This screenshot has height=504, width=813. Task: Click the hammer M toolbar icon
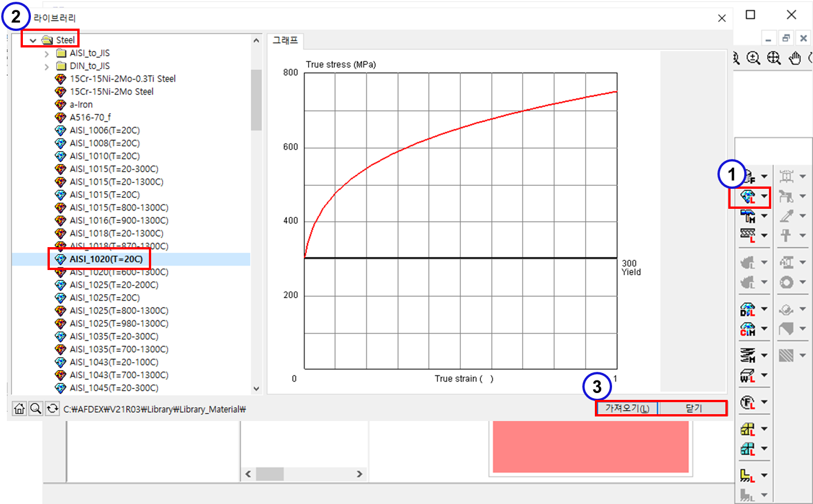tap(747, 216)
